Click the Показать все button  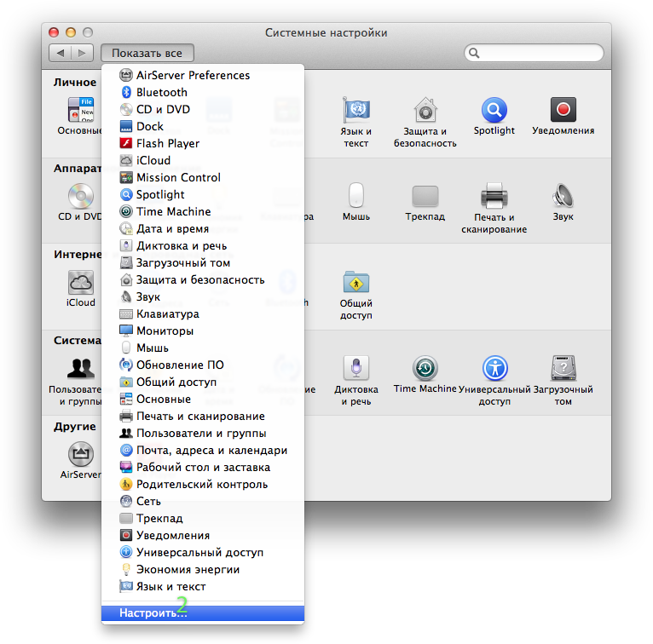tap(147, 54)
